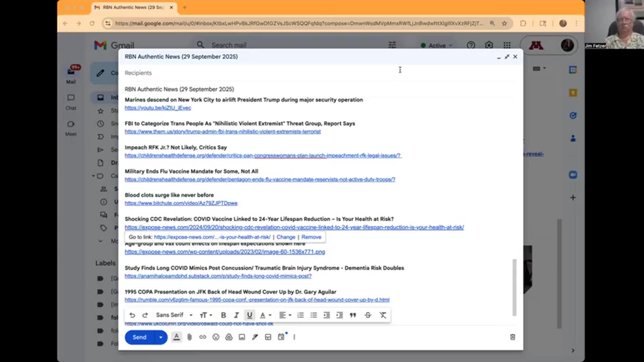This screenshot has height=362, width=644.
Task: Show search options filter icon
Action: coord(392,45)
